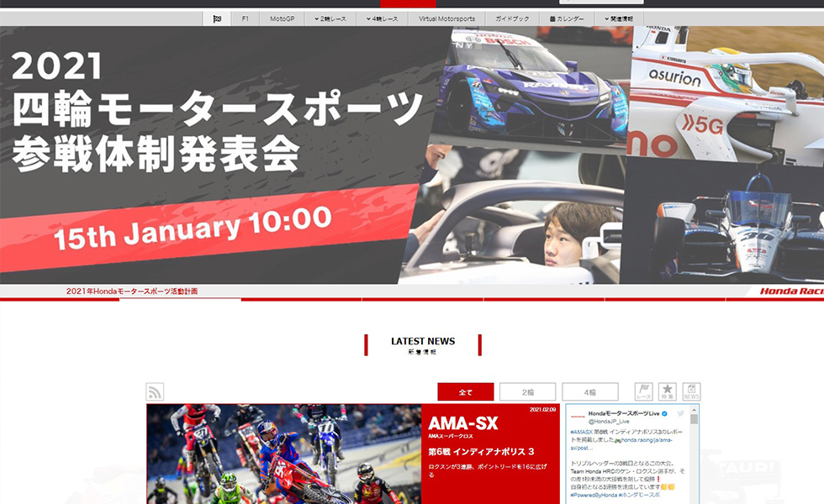Click the Twitter bird icon in the feed

(x=681, y=413)
